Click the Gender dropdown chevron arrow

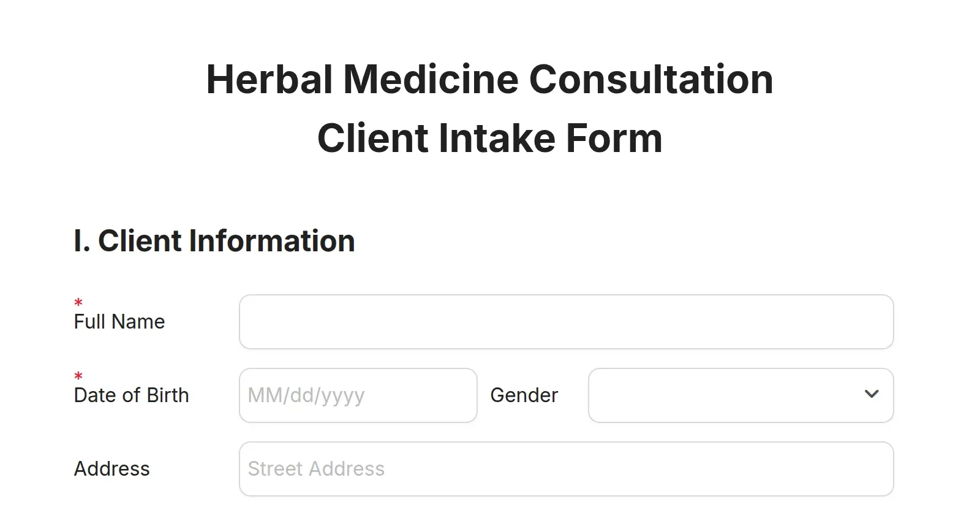click(x=872, y=395)
